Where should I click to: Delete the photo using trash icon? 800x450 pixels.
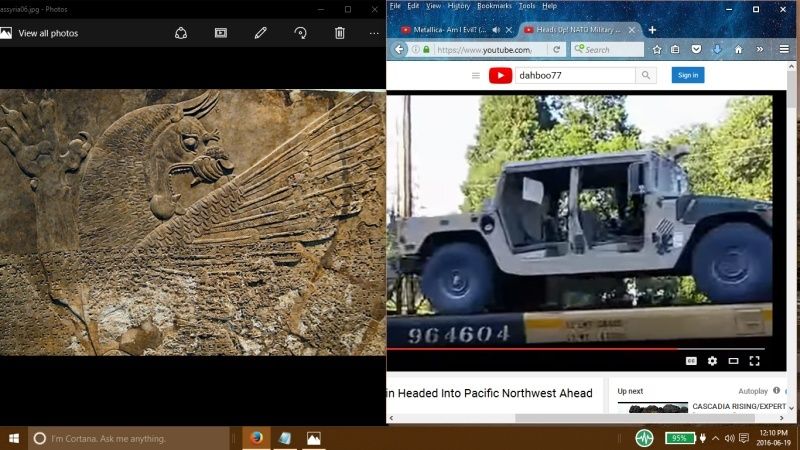pyautogui.click(x=340, y=33)
